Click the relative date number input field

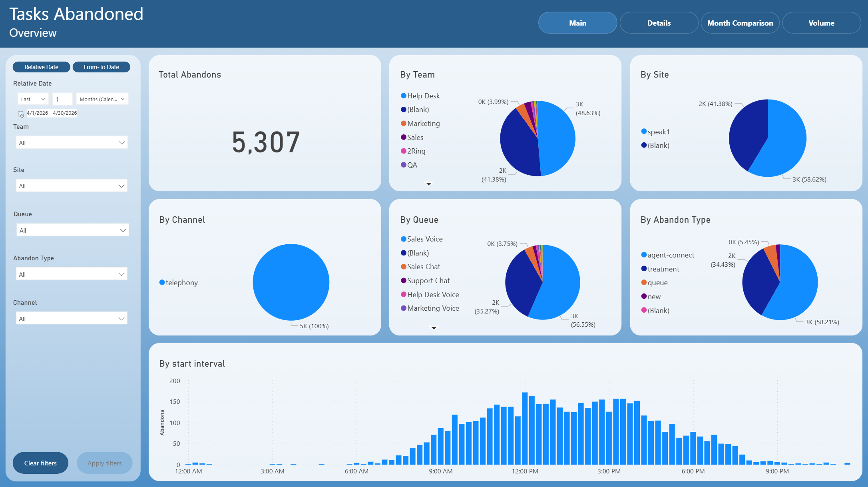(62, 99)
